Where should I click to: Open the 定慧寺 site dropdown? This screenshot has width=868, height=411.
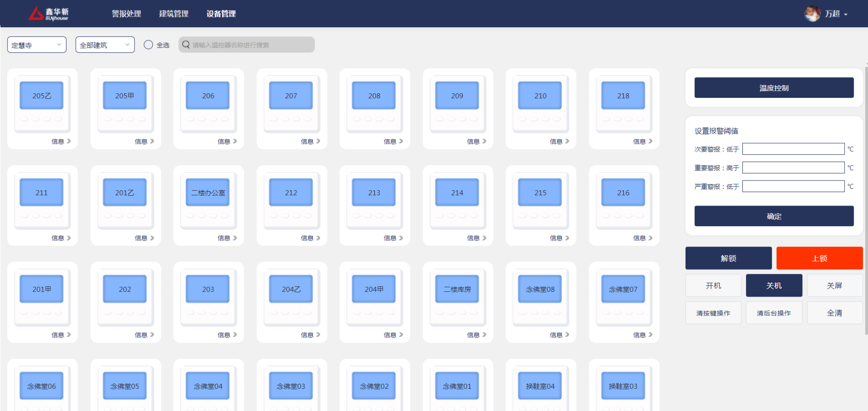[x=37, y=45]
